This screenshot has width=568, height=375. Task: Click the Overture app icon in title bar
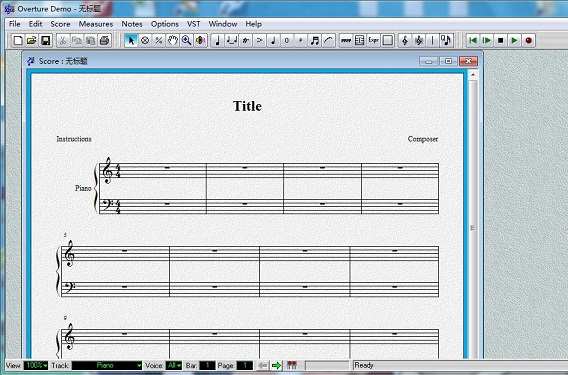[x=9, y=9]
